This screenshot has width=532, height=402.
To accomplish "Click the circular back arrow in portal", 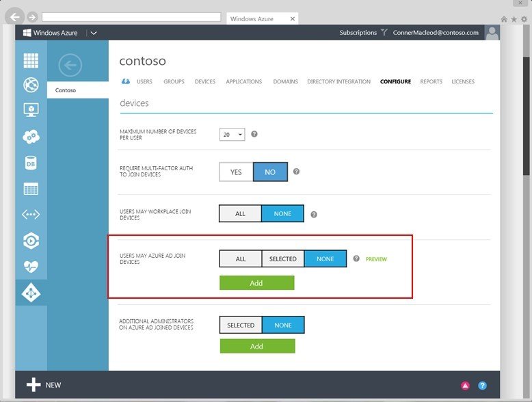I will [x=70, y=65].
